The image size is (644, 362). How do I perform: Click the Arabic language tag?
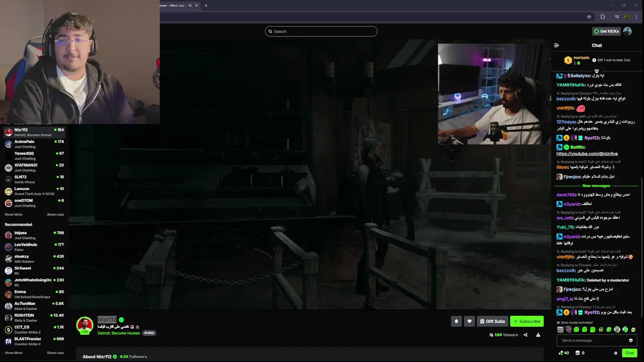(149, 333)
